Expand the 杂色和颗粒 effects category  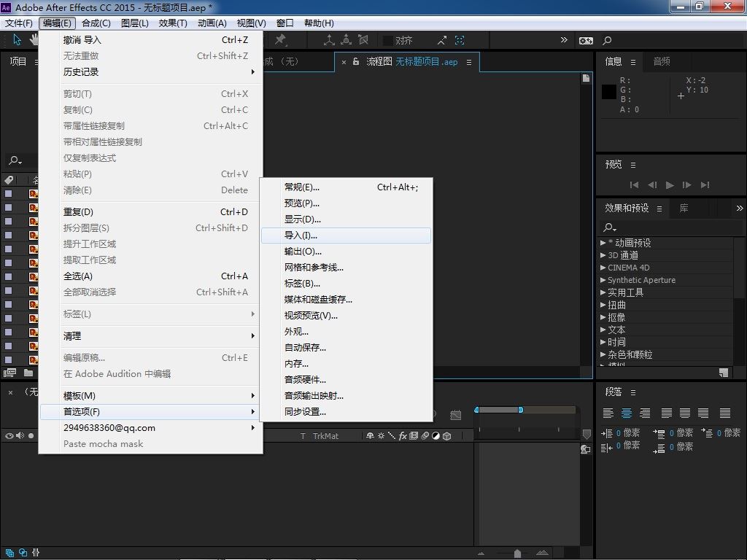pyautogui.click(x=603, y=354)
